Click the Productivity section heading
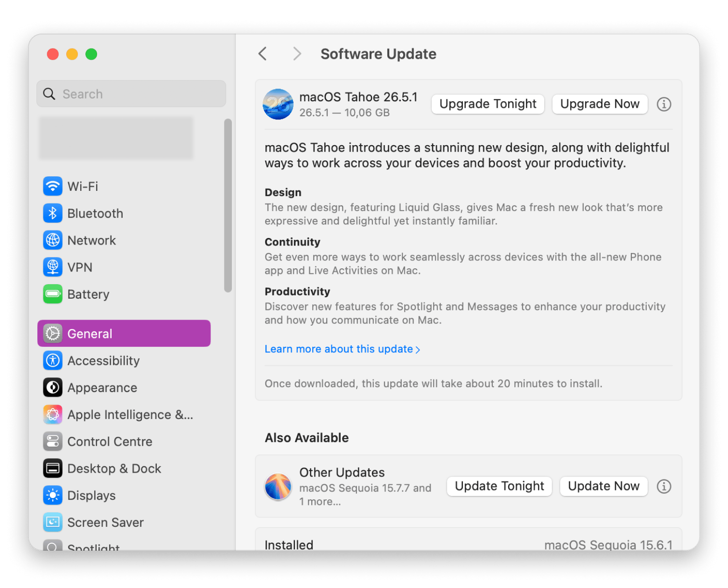Image resolution: width=728 pixels, height=588 pixels. 297,292
